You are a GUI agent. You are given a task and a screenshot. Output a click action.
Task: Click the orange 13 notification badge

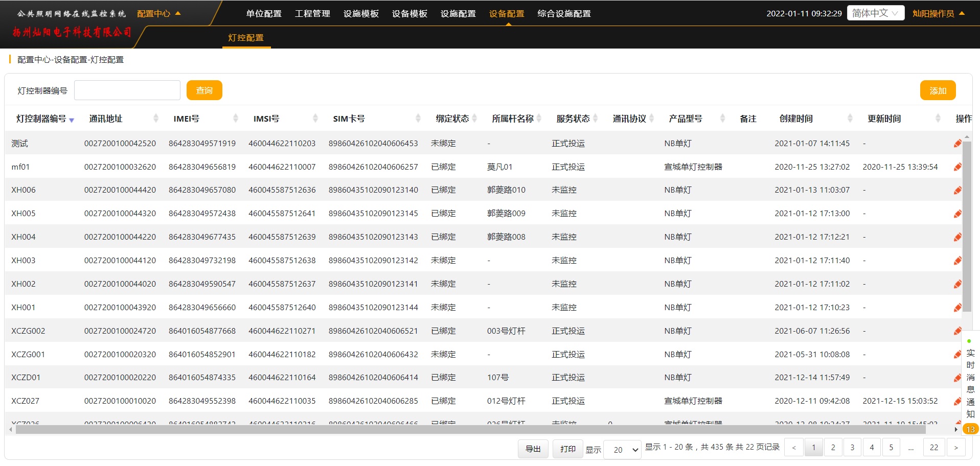point(970,429)
